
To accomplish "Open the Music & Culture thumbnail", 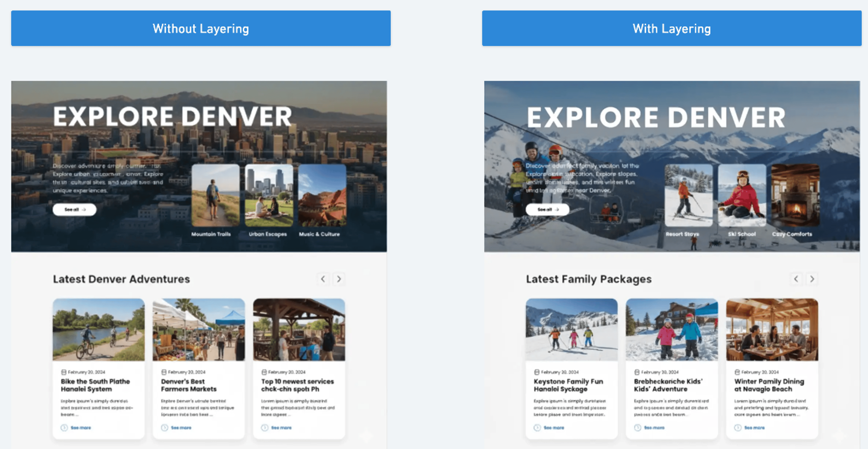I will pyautogui.click(x=322, y=195).
